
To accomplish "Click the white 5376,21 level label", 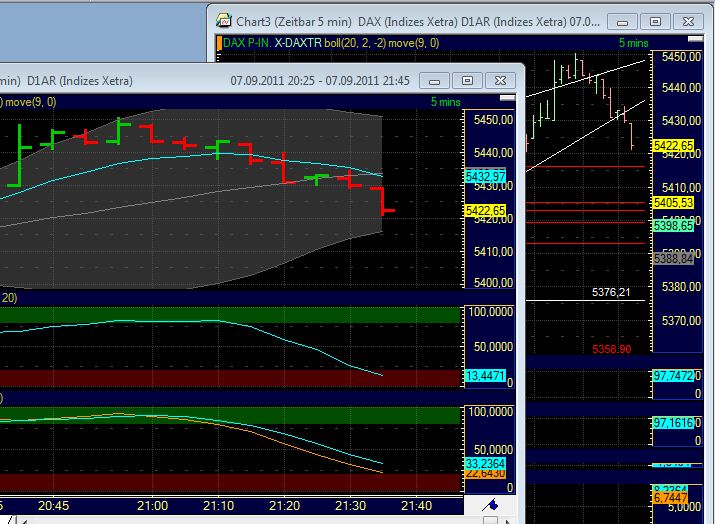I will (611, 292).
